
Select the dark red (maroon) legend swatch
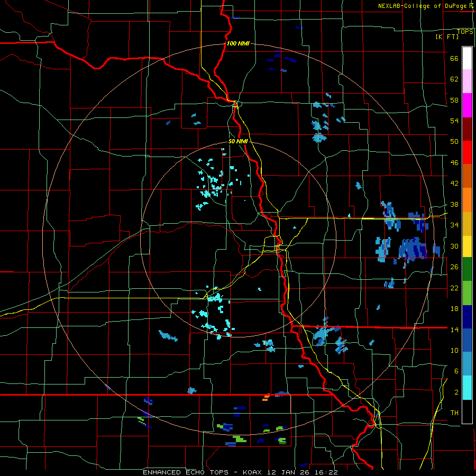pyautogui.click(x=467, y=129)
